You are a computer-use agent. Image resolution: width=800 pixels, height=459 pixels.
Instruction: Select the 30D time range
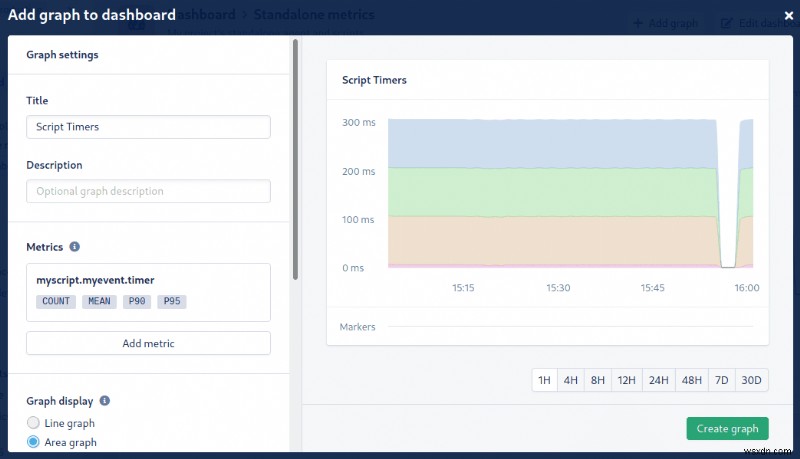(752, 380)
